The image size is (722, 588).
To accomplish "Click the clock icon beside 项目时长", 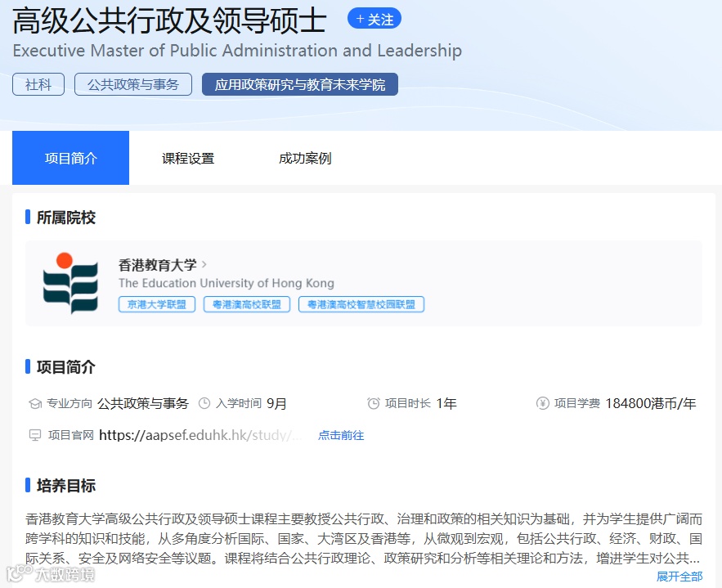I will point(372,403).
